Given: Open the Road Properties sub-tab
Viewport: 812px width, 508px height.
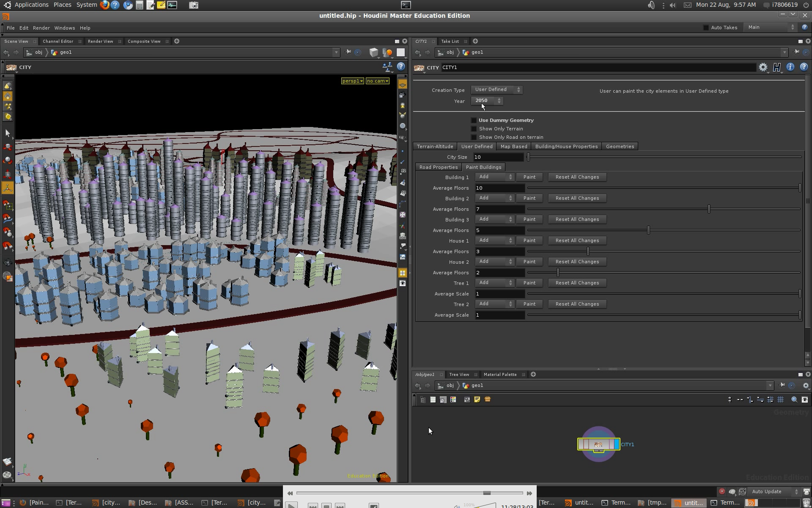Looking at the screenshot, I should point(439,167).
